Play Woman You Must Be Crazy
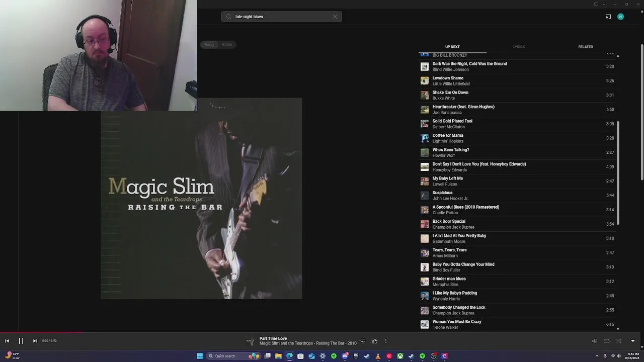 (517, 324)
